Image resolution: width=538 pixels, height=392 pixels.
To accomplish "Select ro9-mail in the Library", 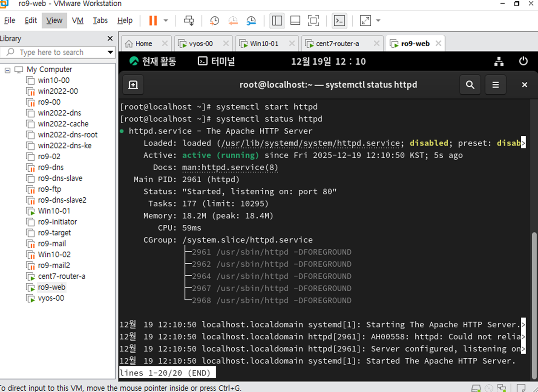I will point(52,243).
